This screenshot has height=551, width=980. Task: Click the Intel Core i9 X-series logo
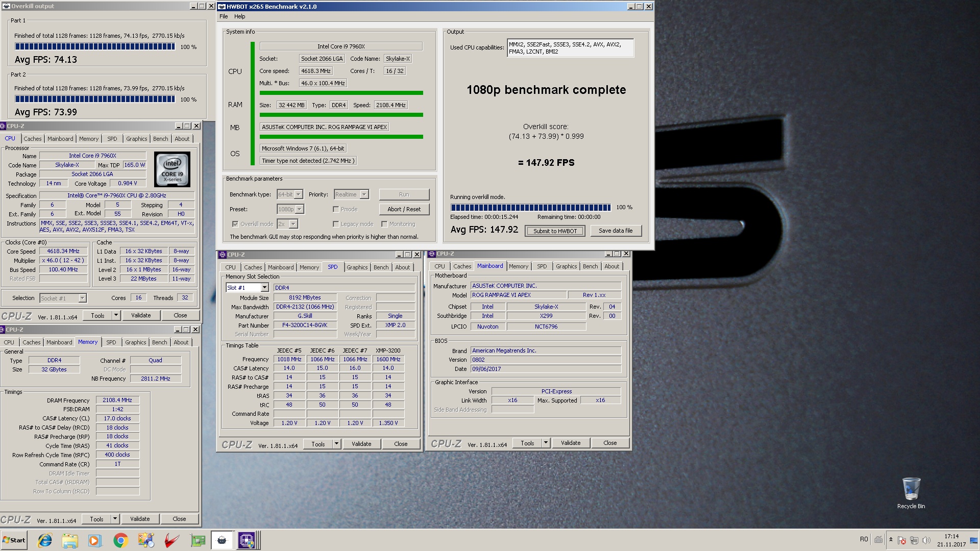pos(172,169)
